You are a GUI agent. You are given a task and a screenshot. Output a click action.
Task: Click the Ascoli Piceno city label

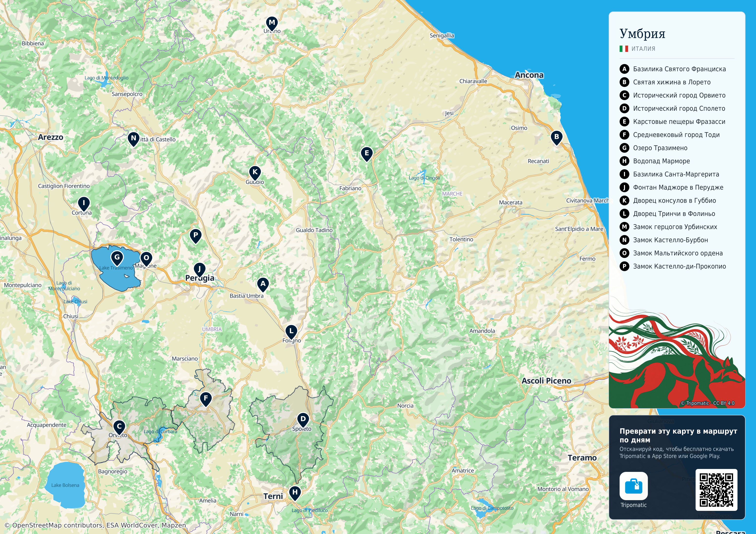546,381
